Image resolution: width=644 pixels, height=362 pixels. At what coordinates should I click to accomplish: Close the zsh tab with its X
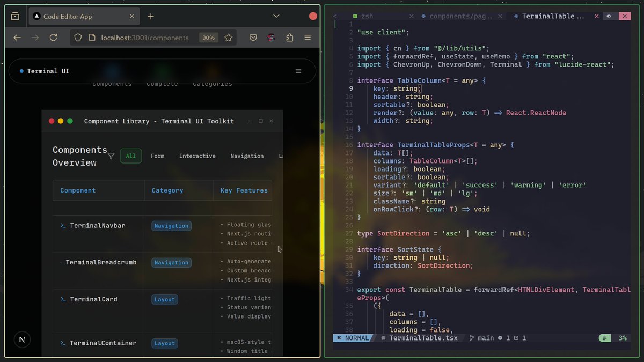(411, 17)
